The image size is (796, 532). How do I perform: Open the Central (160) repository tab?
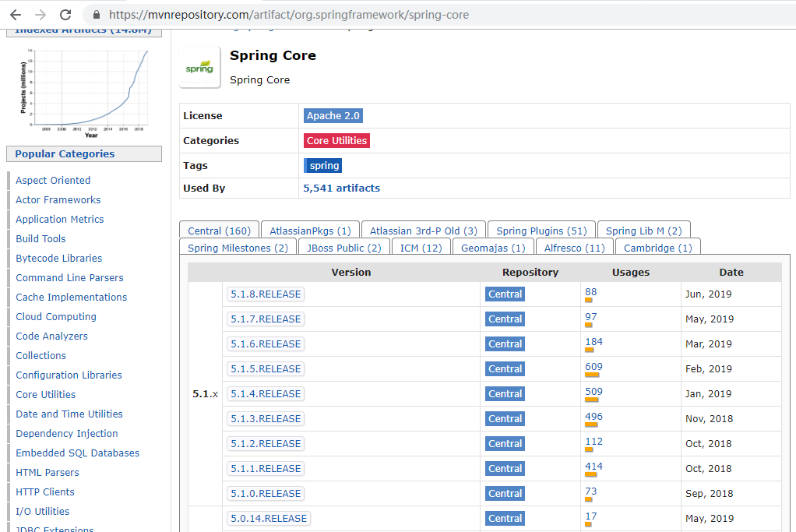coord(220,231)
